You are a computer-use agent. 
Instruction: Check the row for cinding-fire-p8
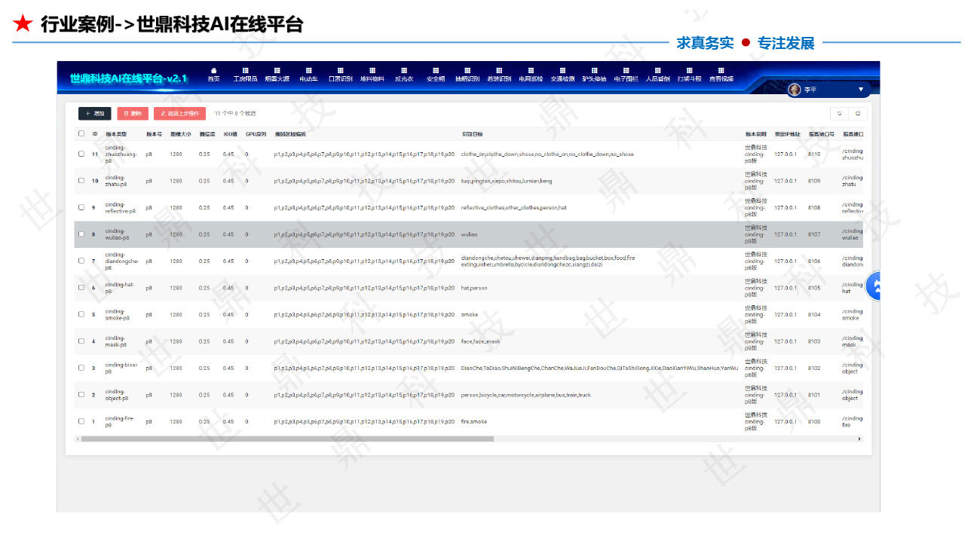81,421
